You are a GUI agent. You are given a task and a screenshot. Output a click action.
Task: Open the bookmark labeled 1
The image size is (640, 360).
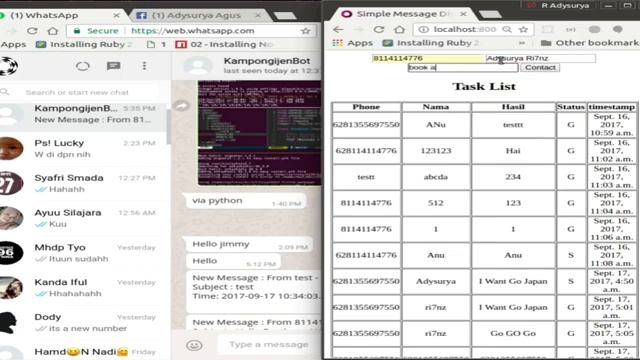[156, 44]
